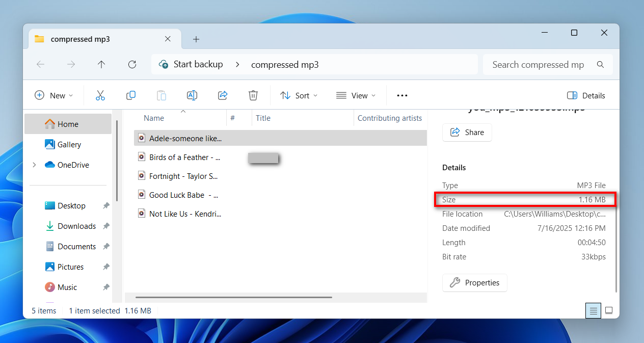Image resolution: width=644 pixels, height=343 pixels.
Task: Open the New dropdown menu
Action: pos(53,95)
